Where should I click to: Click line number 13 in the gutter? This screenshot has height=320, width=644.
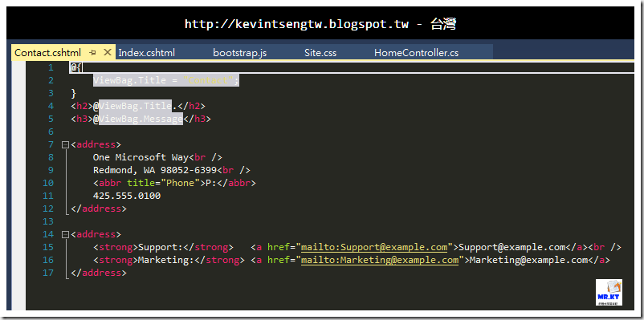pyautogui.click(x=48, y=221)
